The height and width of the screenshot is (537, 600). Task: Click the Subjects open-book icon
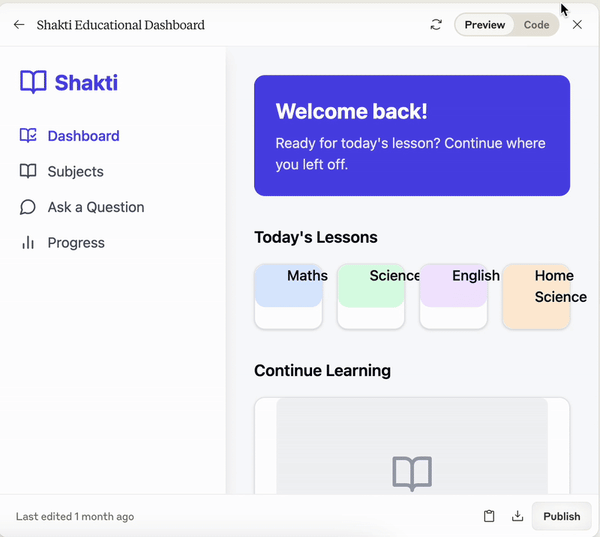point(28,171)
